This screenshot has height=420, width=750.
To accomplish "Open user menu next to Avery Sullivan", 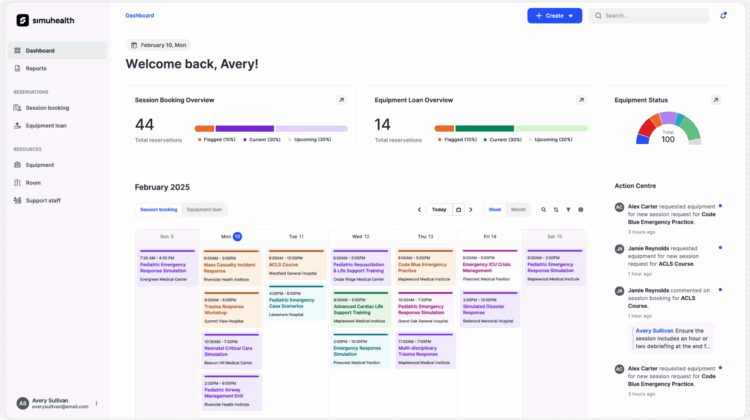I will [97, 404].
